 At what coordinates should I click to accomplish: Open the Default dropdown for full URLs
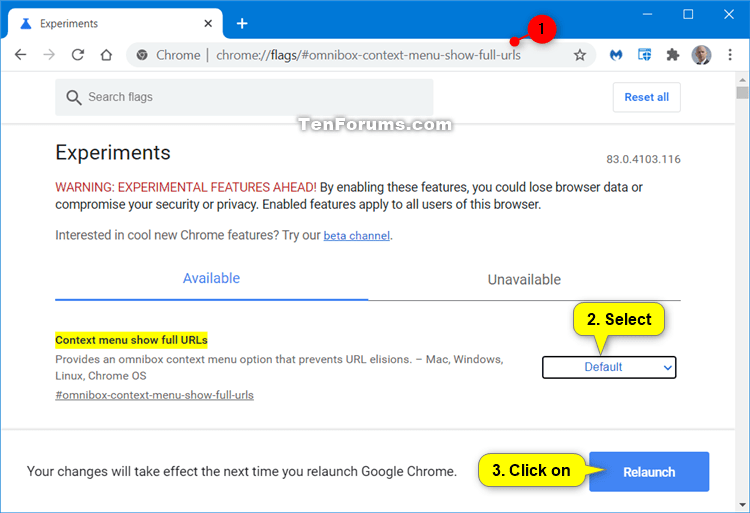pyautogui.click(x=609, y=367)
